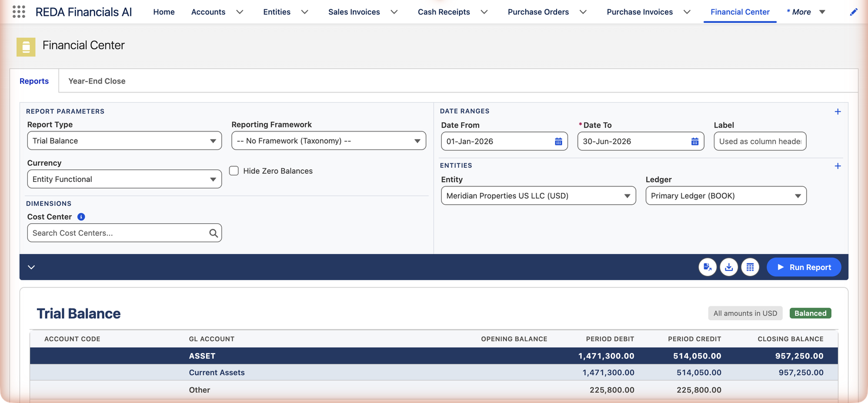Open the Purchase Orders navigation link

[538, 12]
